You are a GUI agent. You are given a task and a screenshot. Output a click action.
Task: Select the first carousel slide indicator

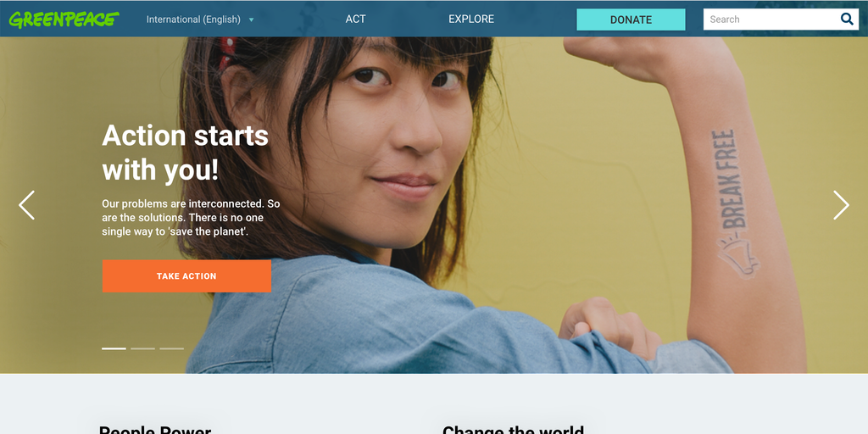114,348
